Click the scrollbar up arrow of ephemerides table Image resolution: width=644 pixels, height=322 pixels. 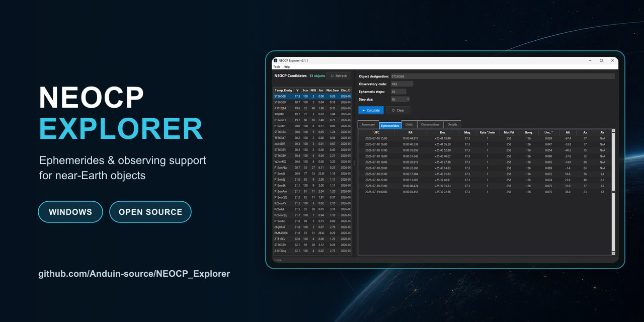(x=613, y=131)
